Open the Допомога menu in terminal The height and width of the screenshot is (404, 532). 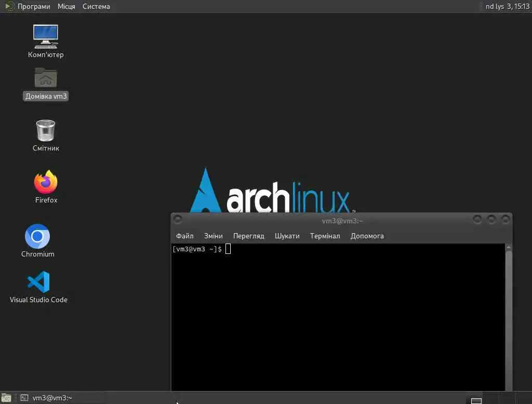tap(367, 236)
